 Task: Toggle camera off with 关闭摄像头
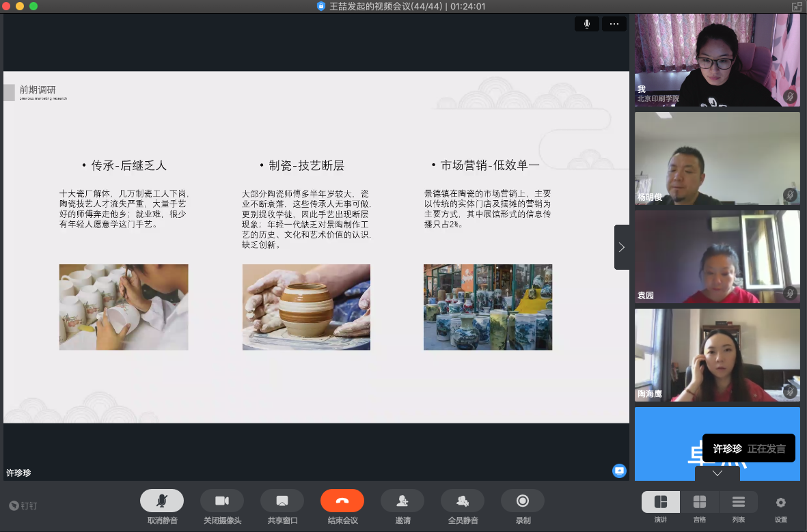point(221,501)
